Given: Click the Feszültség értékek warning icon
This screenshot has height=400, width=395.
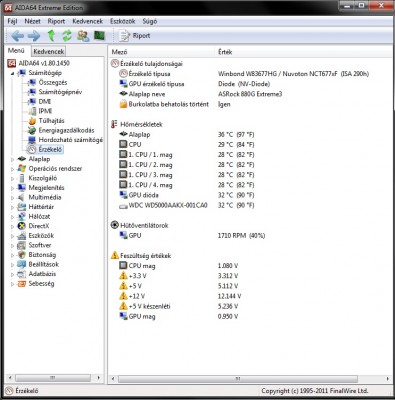Looking at the screenshot, I should tap(115, 256).
